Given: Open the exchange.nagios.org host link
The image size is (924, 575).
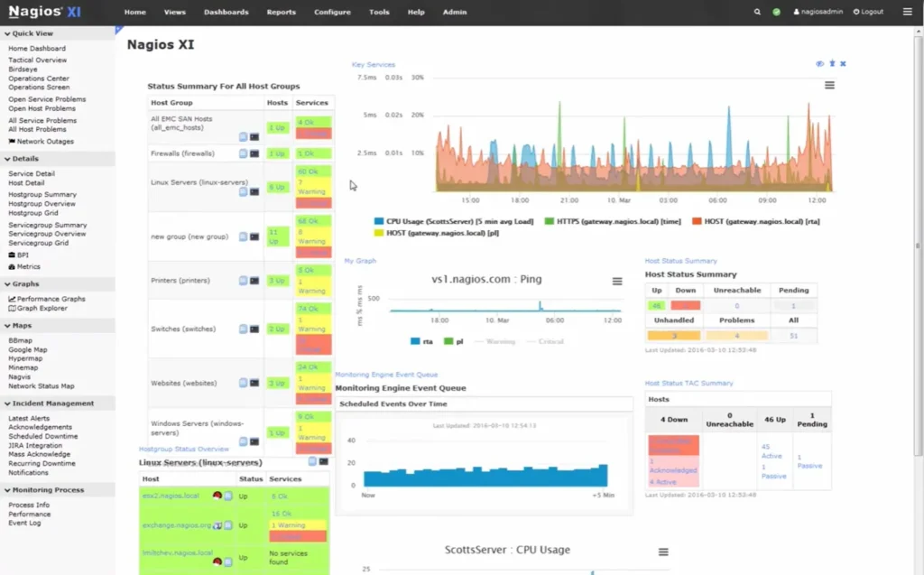Looking at the screenshot, I should click(x=176, y=524).
